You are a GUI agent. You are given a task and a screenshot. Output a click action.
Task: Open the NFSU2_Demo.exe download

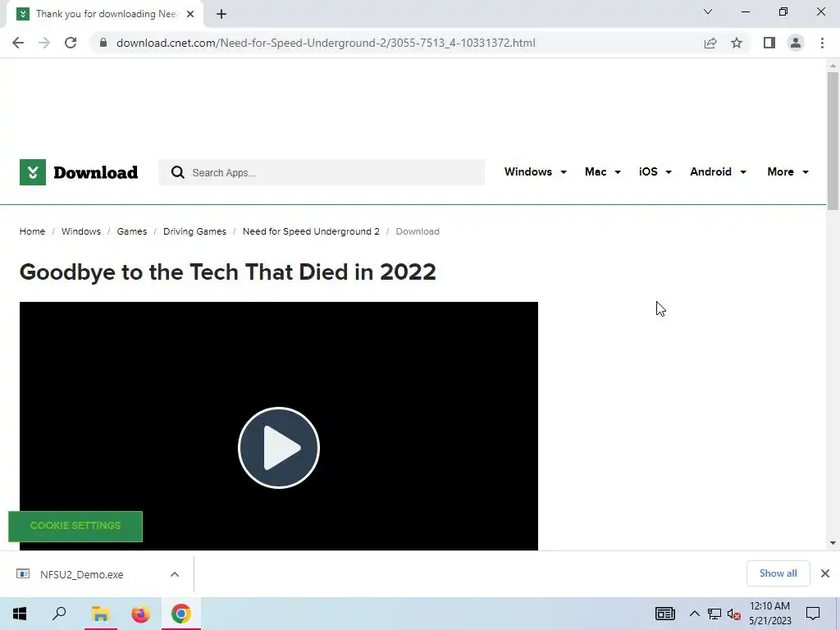pyautogui.click(x=81, y=574)
